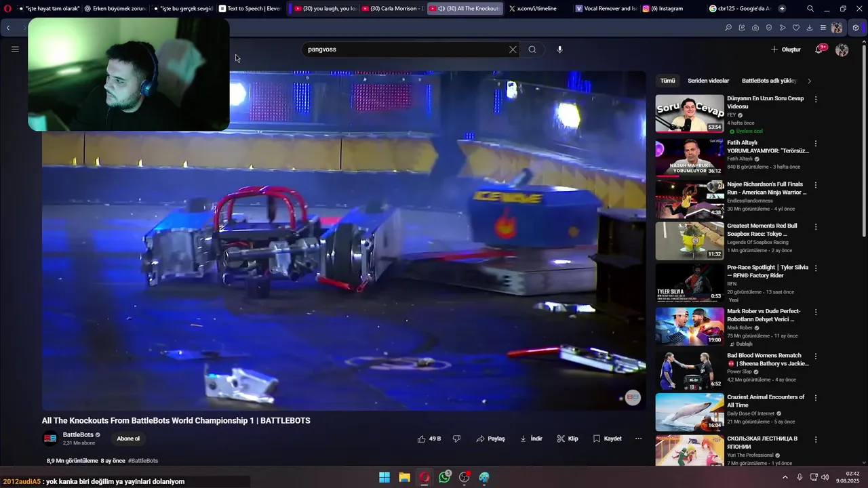
Task: Click the Opera zoom-find toolbar icon
Action: click(728, 28)
